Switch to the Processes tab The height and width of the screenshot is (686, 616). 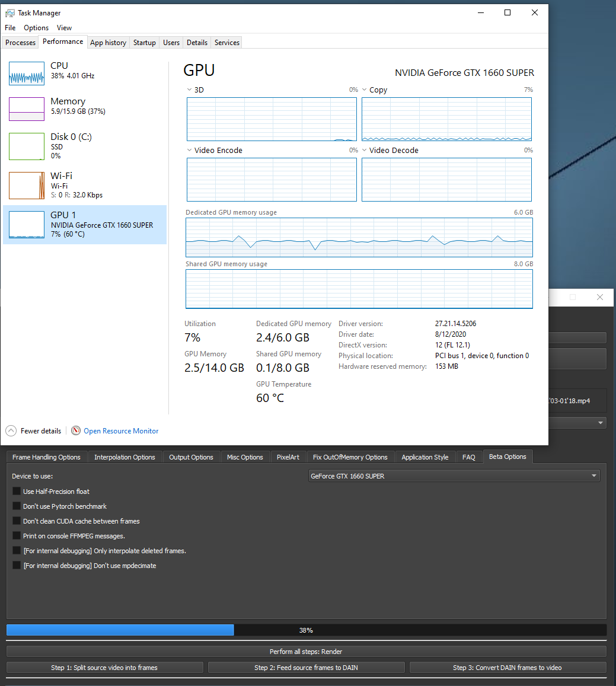point(21,43)
